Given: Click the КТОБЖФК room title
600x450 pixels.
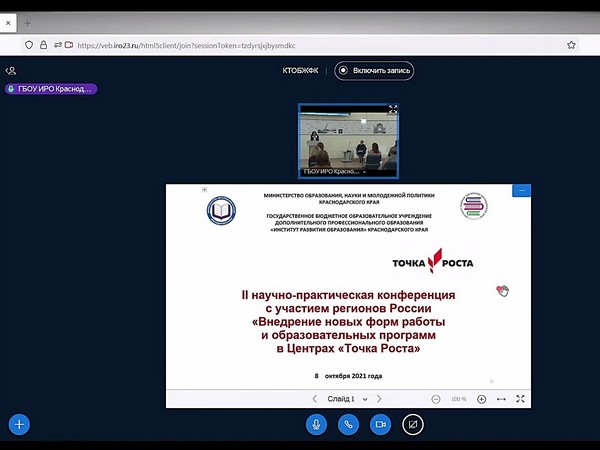Looking at the screenshot, I should click(300, 71).
